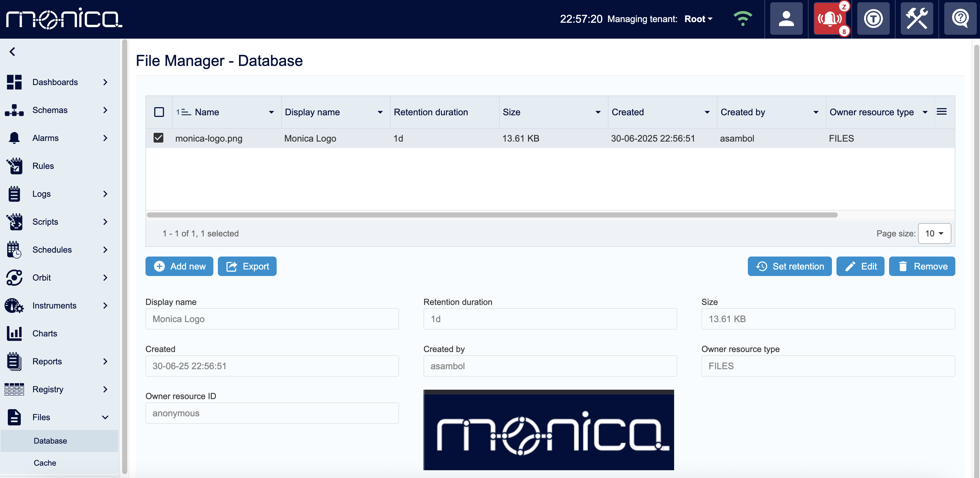Select the Charts icon in the sidebar
Viewport: 980px width, 478px height.
pos(14,333)
